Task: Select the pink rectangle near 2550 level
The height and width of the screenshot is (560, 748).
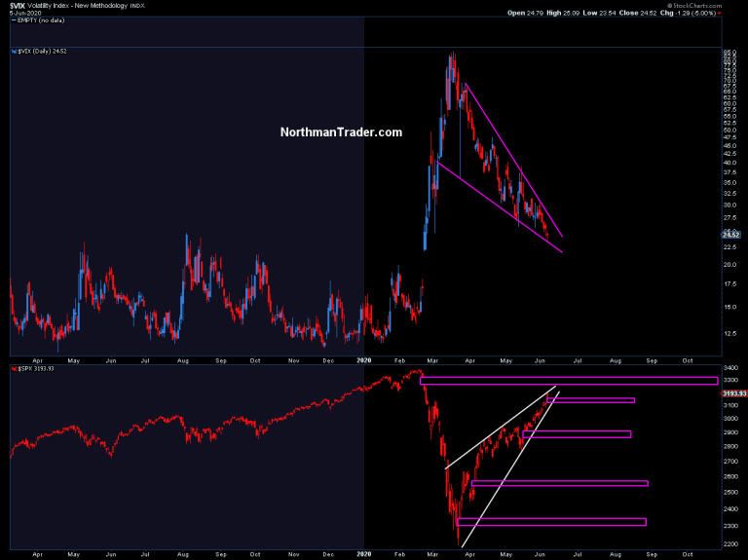Action: pos(559,483)
